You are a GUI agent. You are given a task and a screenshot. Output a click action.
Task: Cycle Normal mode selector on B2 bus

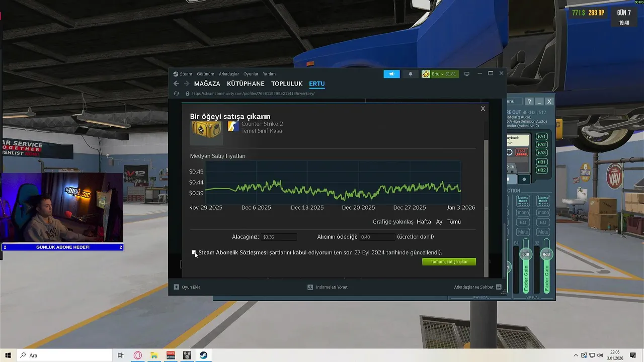click(543, 200)
